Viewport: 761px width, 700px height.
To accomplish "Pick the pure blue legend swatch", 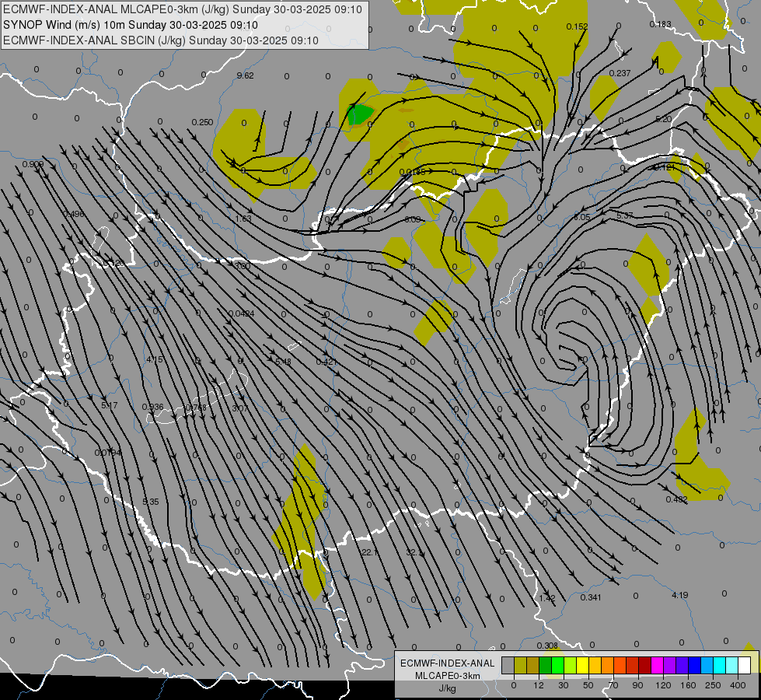I will (695, 665).
